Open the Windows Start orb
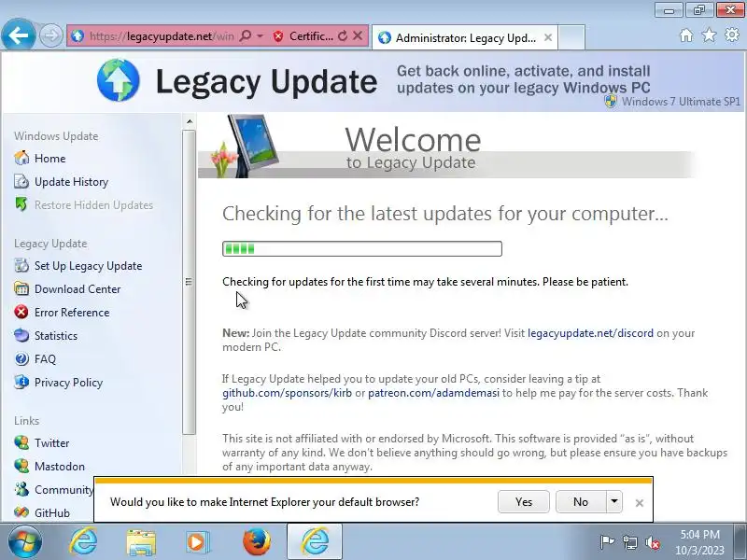Viewport: 747px width, 560px height. point(25,542)
